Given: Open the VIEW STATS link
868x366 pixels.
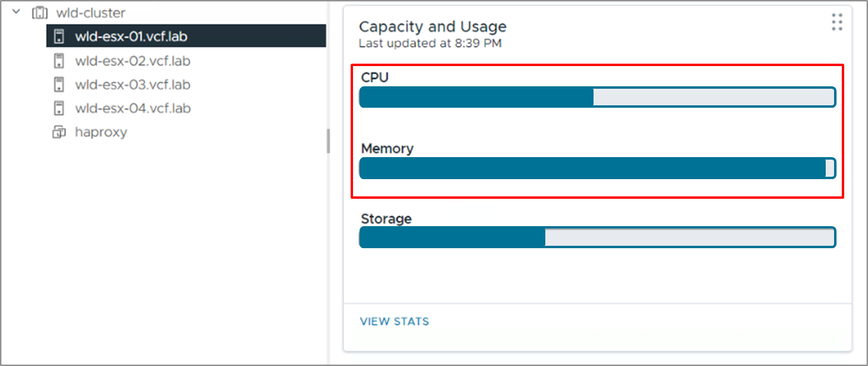Looking at the screenshot, I should [394, 321].
